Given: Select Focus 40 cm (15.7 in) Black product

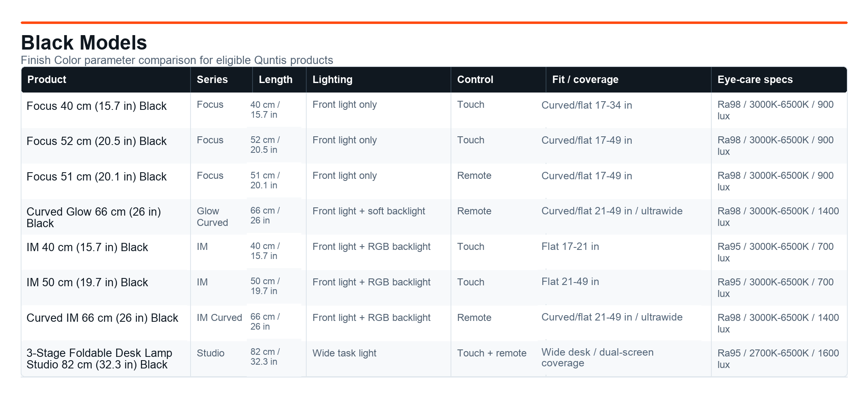Looking at the screenshot, I should [x=96, y=106].
